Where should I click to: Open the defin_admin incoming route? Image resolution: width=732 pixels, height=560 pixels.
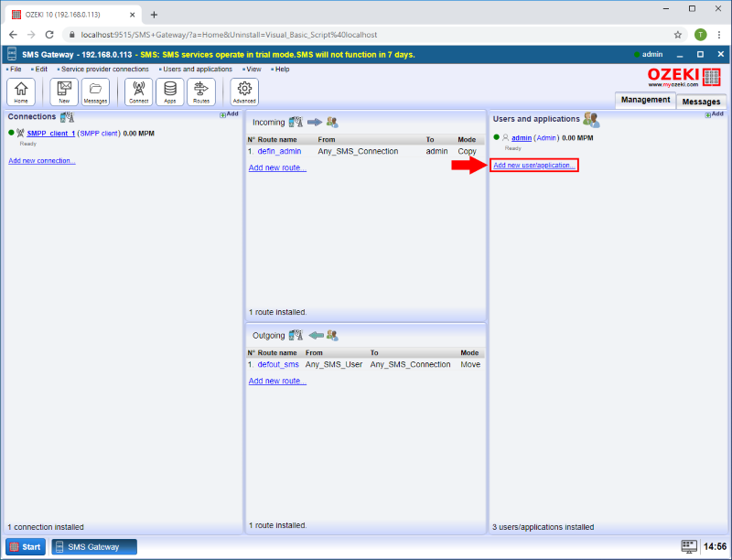279,151
